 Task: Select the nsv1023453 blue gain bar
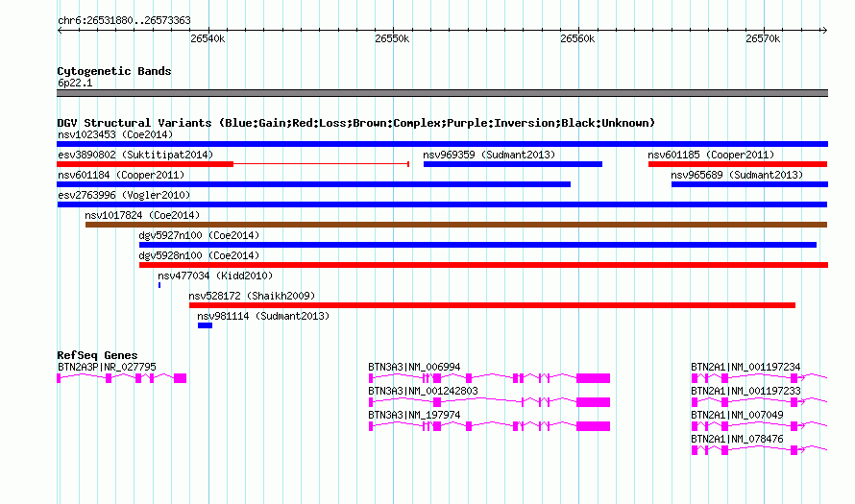442,144
